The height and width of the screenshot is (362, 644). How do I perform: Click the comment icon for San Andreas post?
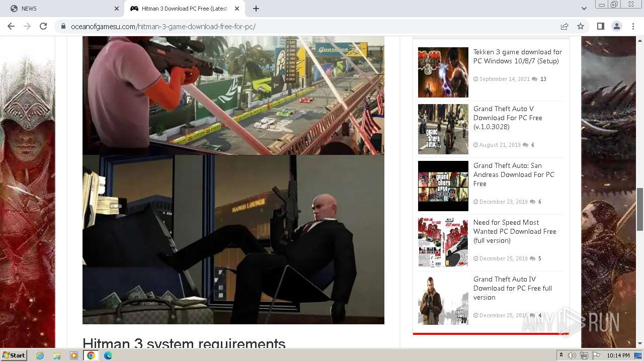pyautogui.click(x=532, y=202)
